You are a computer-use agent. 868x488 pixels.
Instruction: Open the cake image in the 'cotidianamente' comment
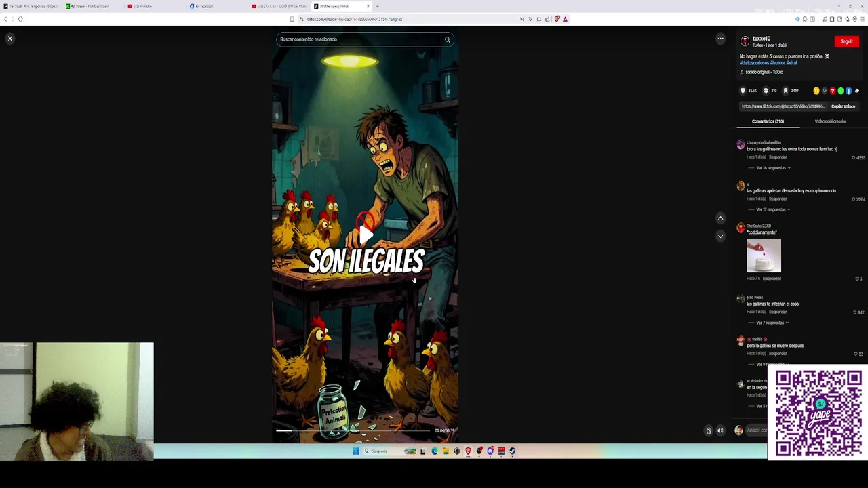click(x=764, y=256)
